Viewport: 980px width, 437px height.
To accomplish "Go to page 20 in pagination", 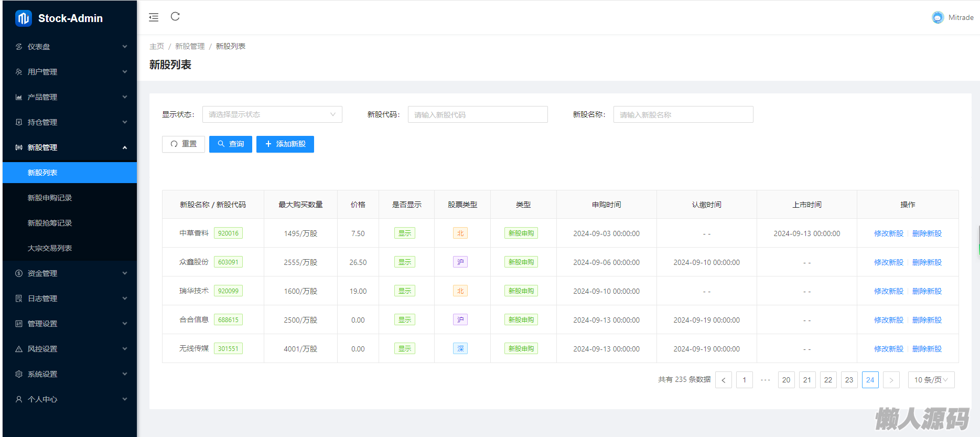I will tap(786, 380).
